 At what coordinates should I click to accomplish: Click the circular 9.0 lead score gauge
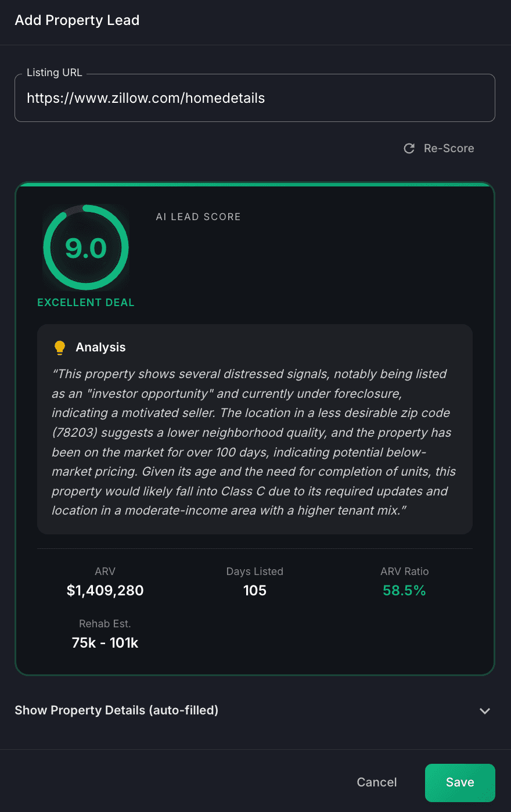click(x=85, y=247)
